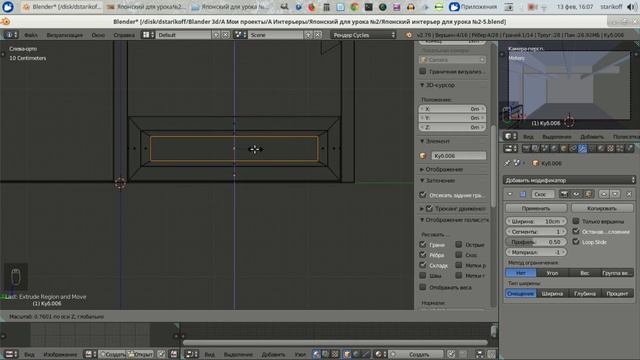The image size is (640, 360).
Task: Click Применить modifier button
Action: (536, 208)
